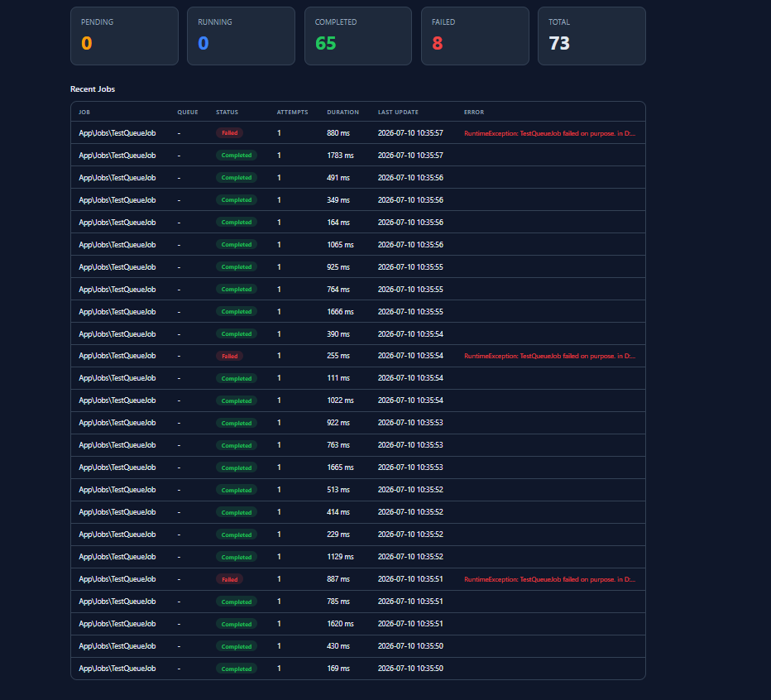Click Failed badge in 880 ms row
This screenshot has height=700, width=771.
pyautogui.click(x=230, y=133)
